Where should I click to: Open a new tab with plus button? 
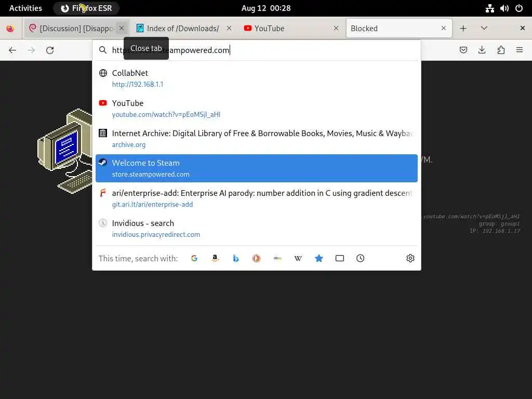pyautogui.click(x=463, y=29)
